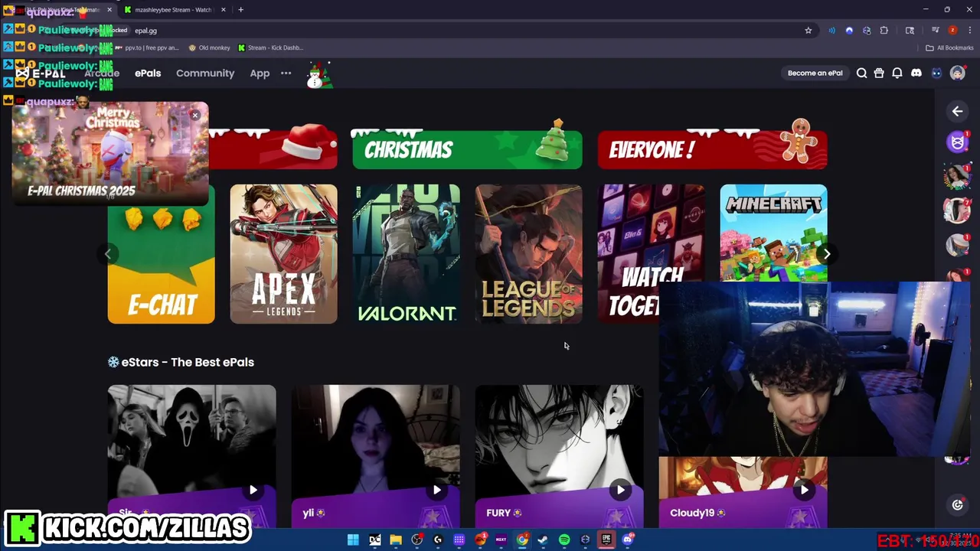This screenshot has height=551, width=980.
Task: Click the red EVERYONE! banner
Action: coord(712,149)
